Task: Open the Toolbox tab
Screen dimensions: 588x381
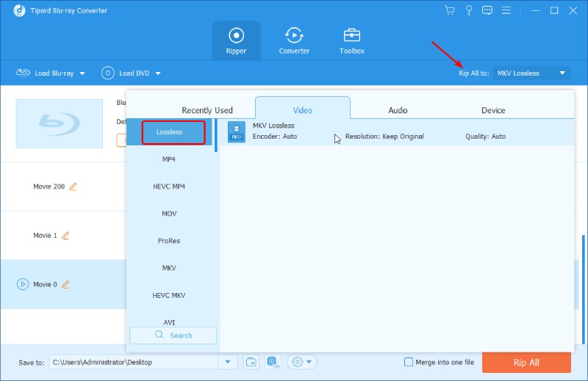Action: click(352, 40)
